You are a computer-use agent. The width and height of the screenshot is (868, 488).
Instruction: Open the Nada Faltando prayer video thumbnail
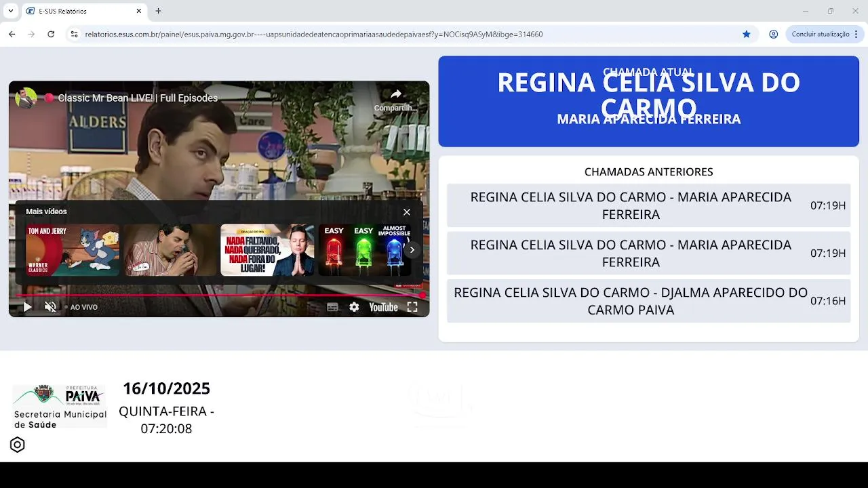(267, 250)
